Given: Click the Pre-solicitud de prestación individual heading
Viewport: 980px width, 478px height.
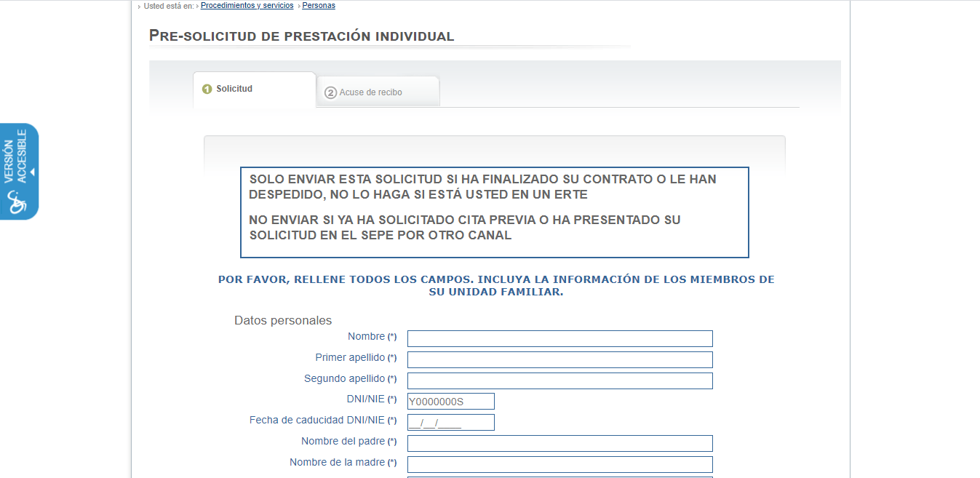Looking at the screenshot, I should [302, 36].
